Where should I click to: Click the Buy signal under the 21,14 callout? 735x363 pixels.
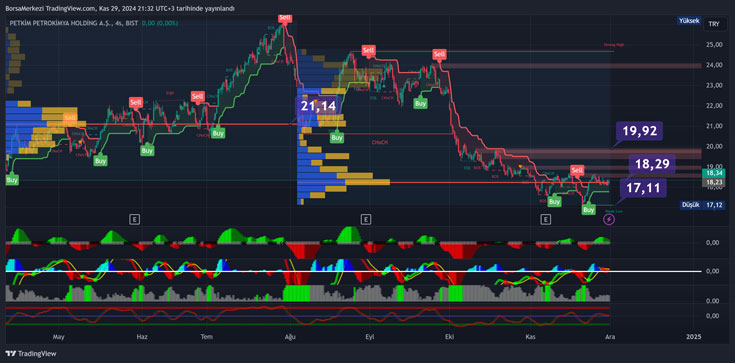(x=336, y=138)
